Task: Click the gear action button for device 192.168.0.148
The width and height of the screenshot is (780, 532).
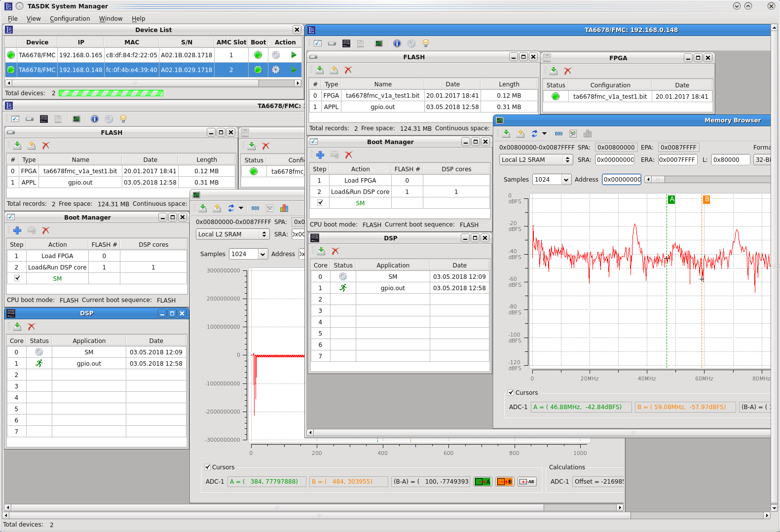Action: click(x=276, y=70)
